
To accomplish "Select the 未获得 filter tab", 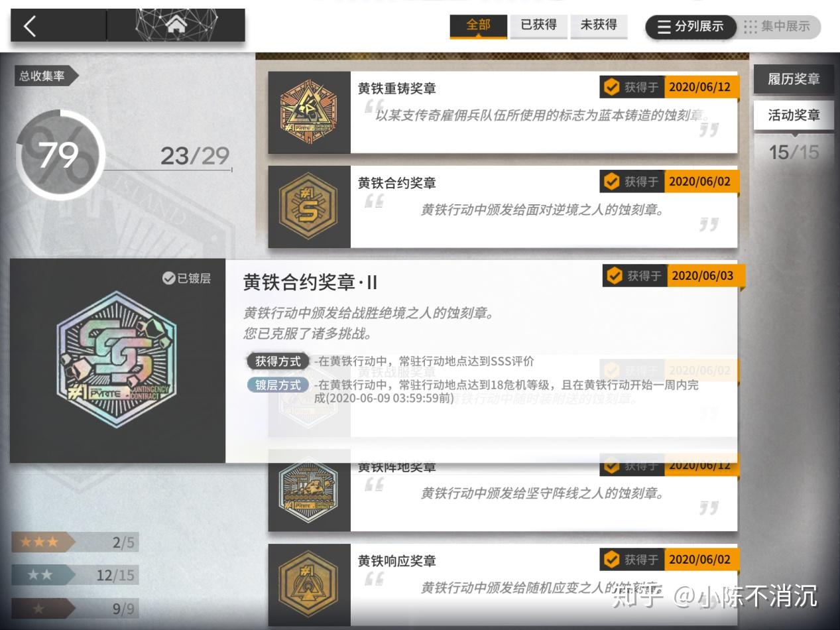I will 599,26.
